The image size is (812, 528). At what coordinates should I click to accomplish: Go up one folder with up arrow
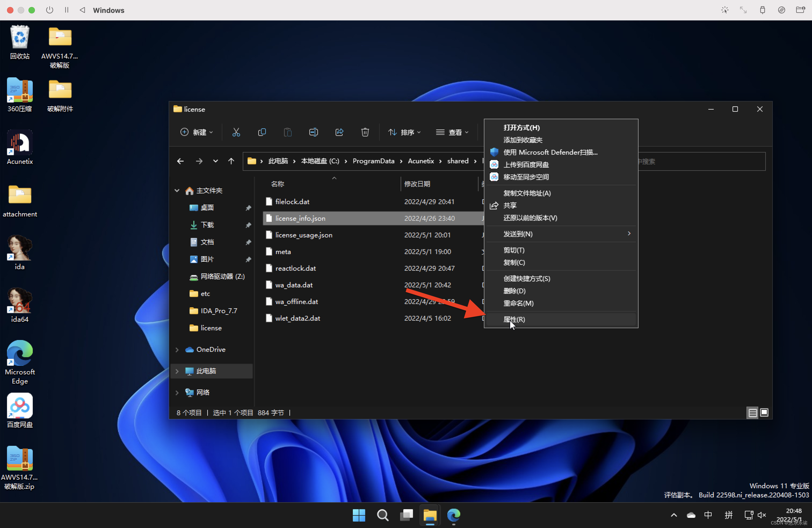231,161
